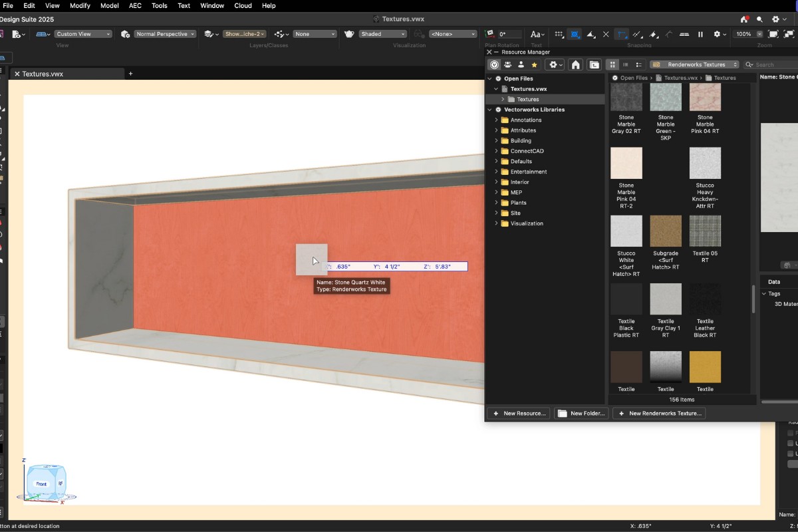Switch Resource Manager to list view
This screenshot has width=798, height=532.
tap(625, 64)
